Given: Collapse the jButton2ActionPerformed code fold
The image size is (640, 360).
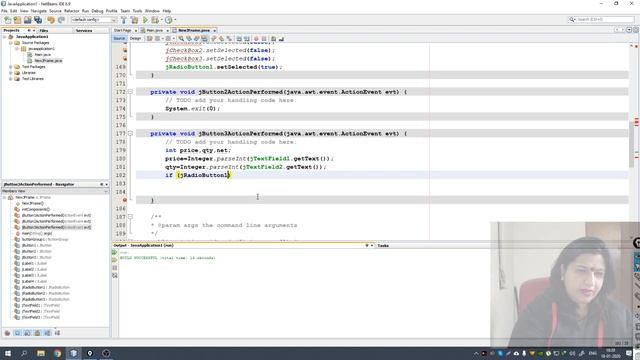Looking at the screenshot, I should click(x=130, y=92).
